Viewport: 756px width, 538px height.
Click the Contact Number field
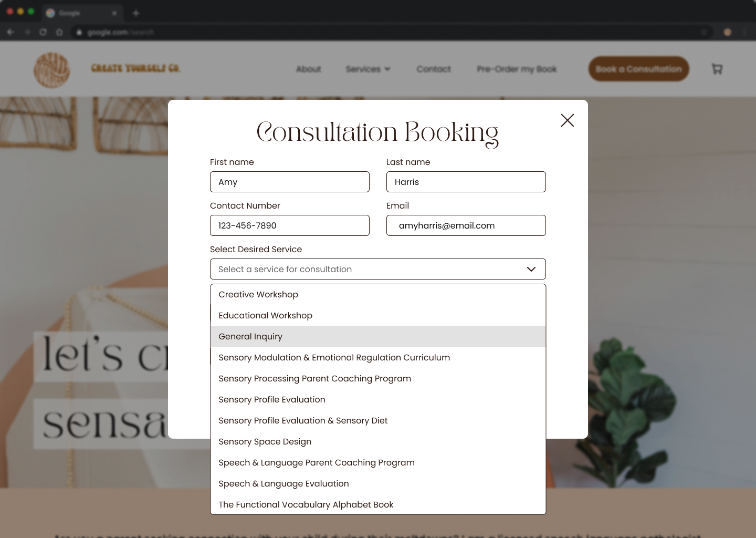pos(290,225)
